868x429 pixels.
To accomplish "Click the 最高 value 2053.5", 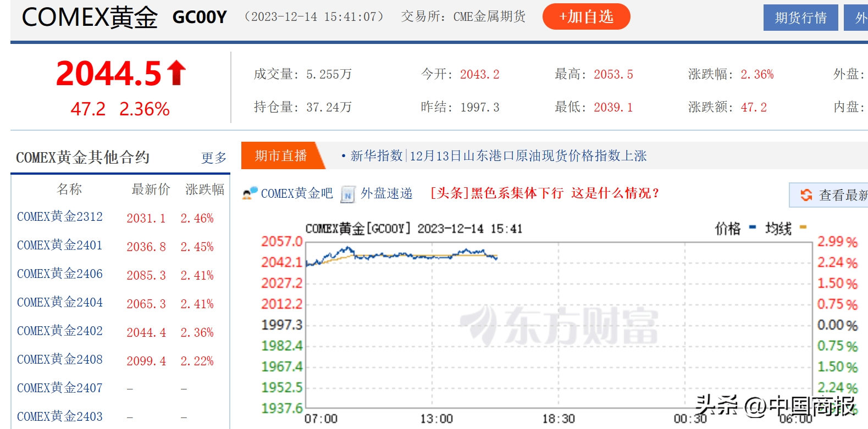I will [x=613, y=75].
